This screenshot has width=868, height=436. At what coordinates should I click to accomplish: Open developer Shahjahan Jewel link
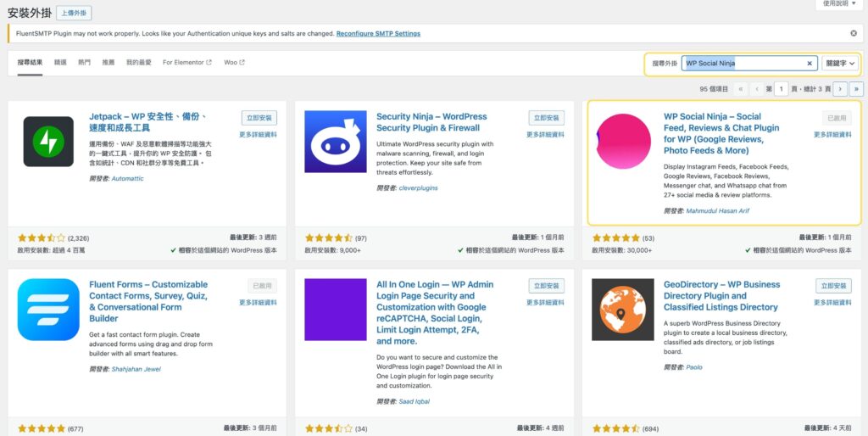[x=136, y=369]
